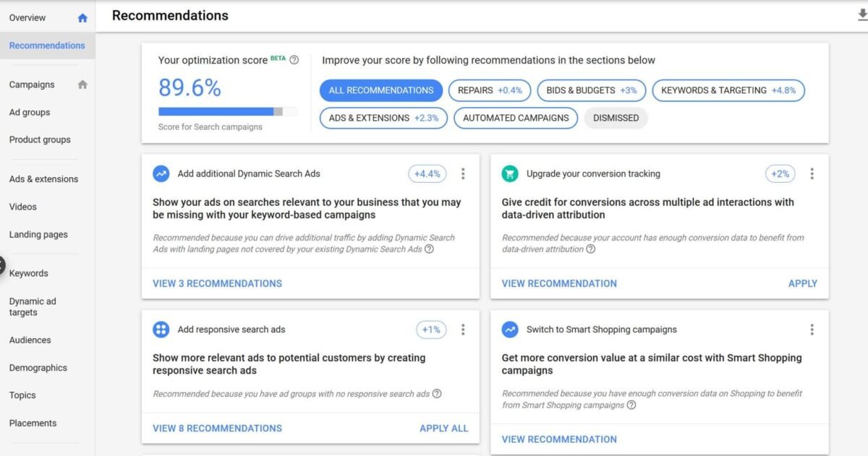Open Topics in sidebar
The height and width of the screenshot is (456, 868).
(x=22, y=395)
